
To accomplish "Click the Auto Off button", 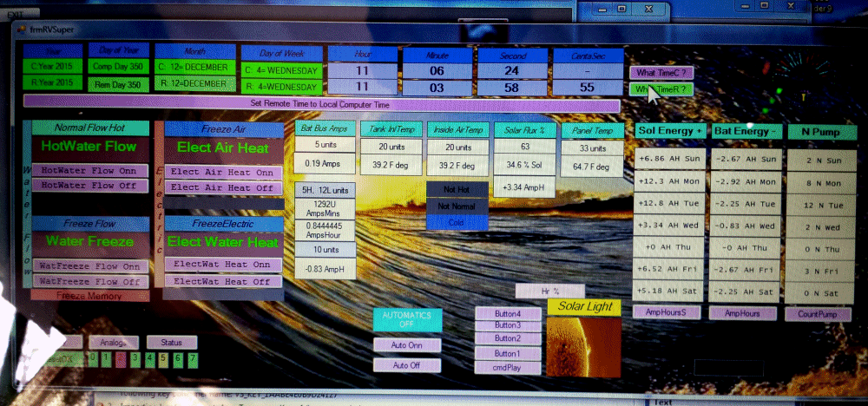I will click(407, 365).
